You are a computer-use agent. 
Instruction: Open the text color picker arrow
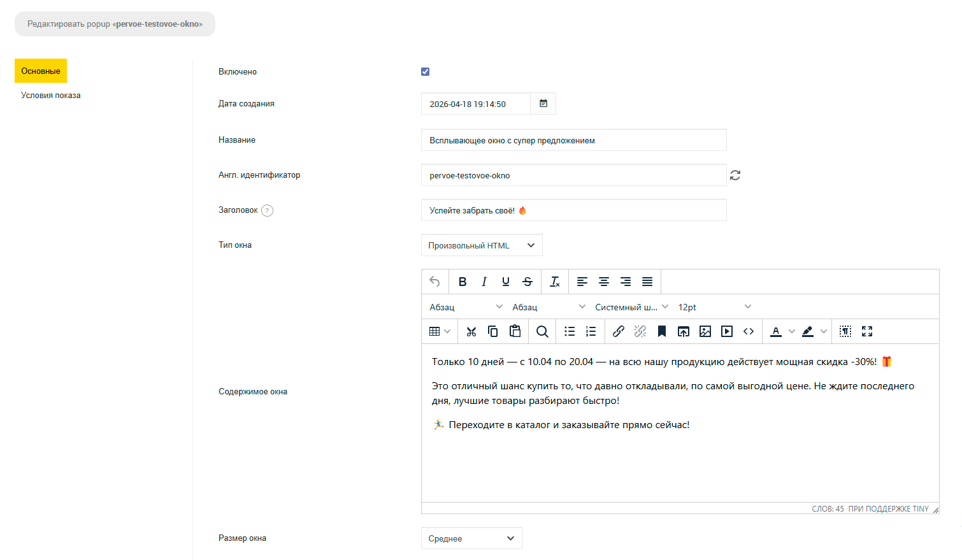tap(792, 331)
